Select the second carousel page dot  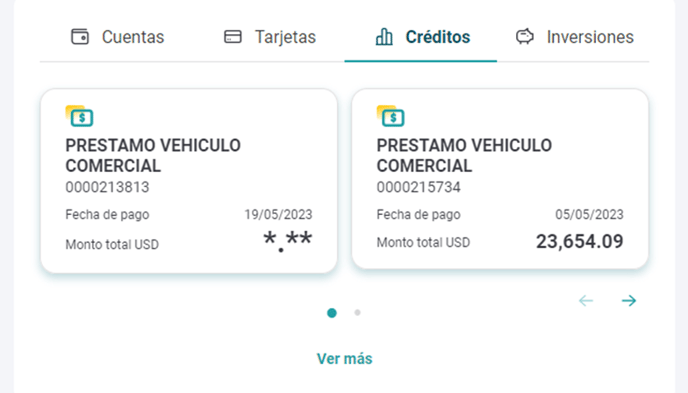pos(358,313)
